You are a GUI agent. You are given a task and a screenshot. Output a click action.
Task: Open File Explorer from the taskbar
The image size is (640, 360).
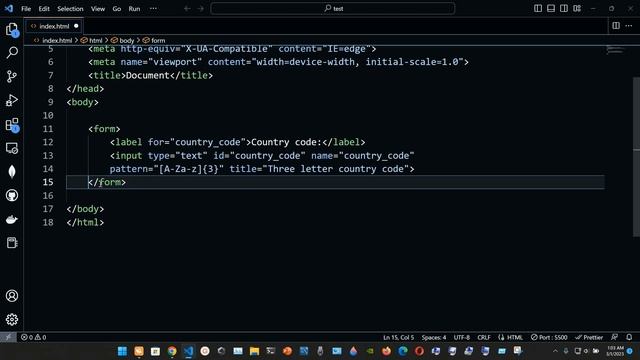[254, 351]
